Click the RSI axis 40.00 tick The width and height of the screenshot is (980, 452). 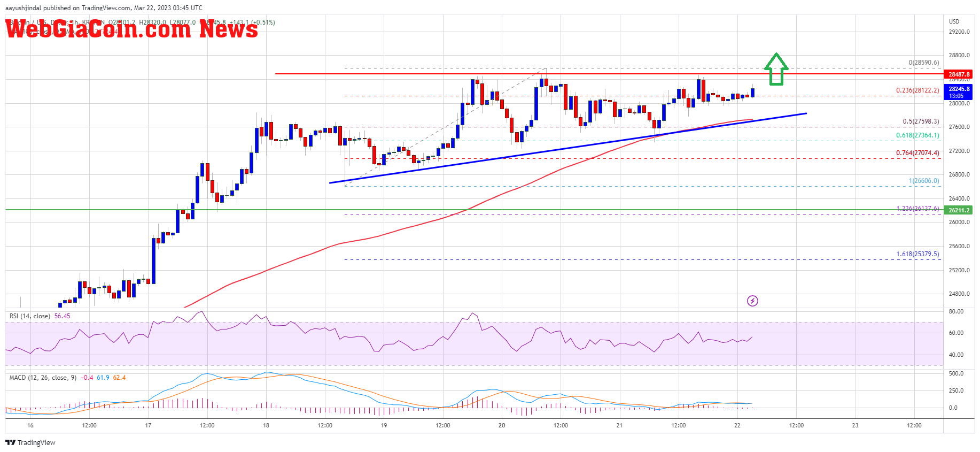[x=956, y=355]
